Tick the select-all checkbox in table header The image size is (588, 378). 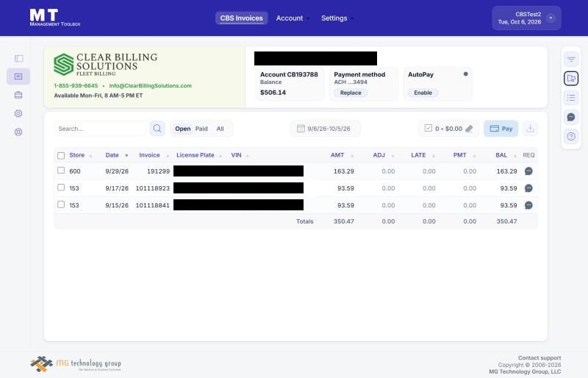(x=61, y=155)
